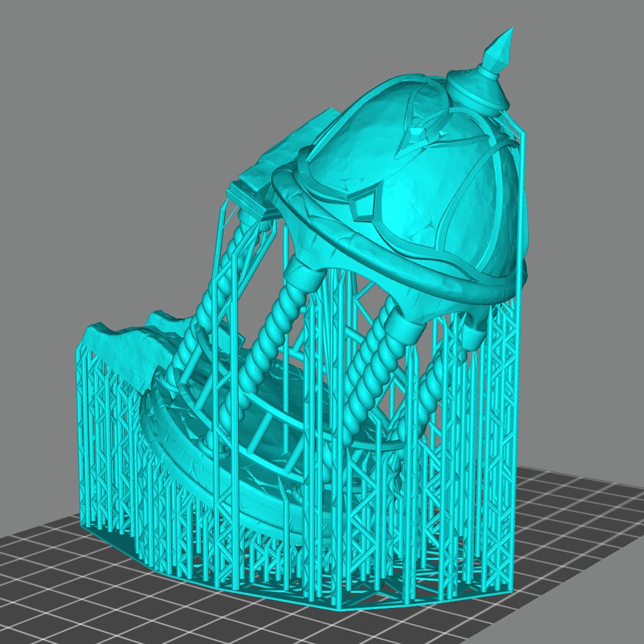This screenshot has height=644, width=644.
Task: Click the crystal spire tip atop the dome
Action: point(501,49)
